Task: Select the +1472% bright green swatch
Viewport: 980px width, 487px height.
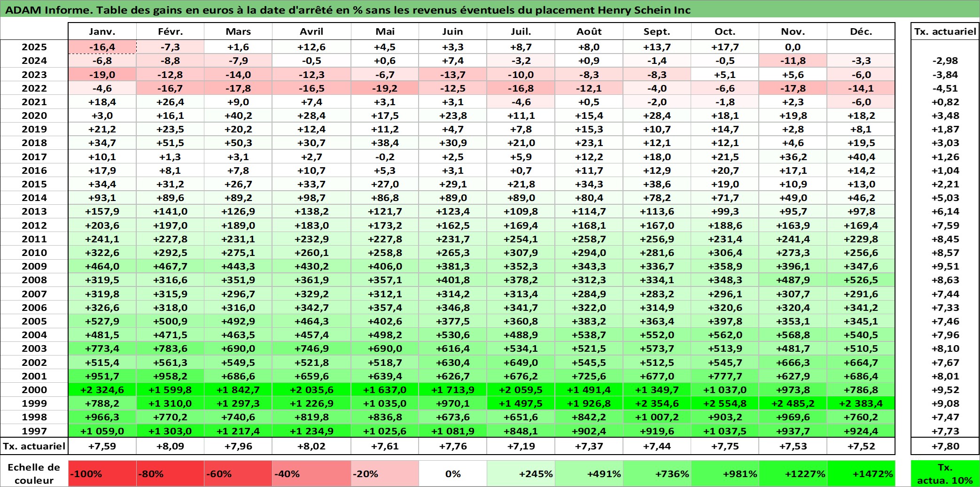Action: (861, 473)
